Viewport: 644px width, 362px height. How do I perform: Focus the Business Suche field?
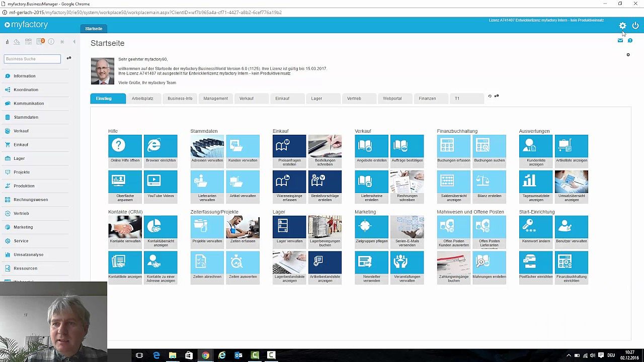point(32,59)
